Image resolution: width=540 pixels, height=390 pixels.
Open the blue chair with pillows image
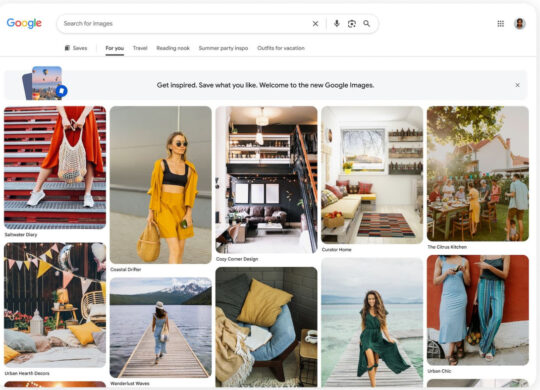(266, 327)
